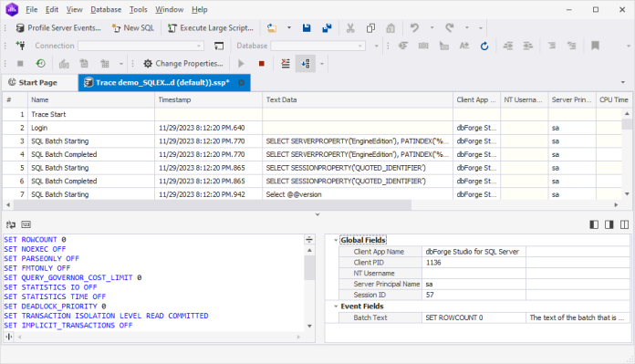
Task: Toggle split two-panel layout view
Action: (624, 224)
